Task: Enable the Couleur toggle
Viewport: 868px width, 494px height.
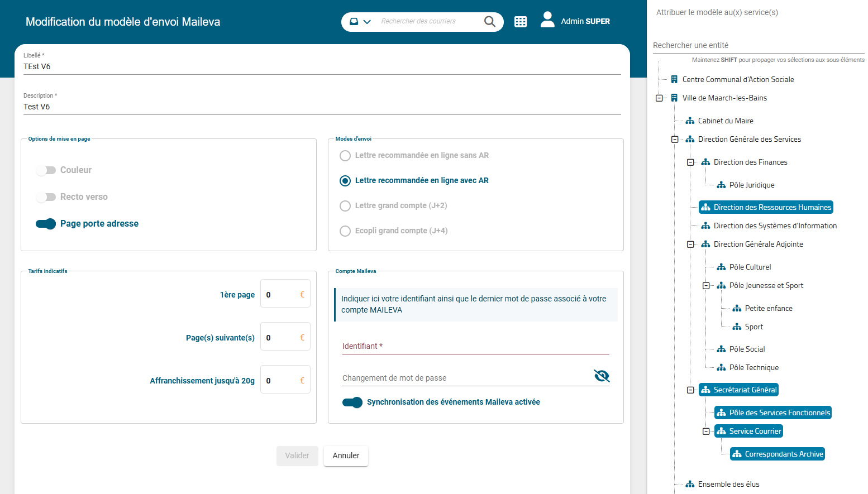Action: [x=46, y=170]
